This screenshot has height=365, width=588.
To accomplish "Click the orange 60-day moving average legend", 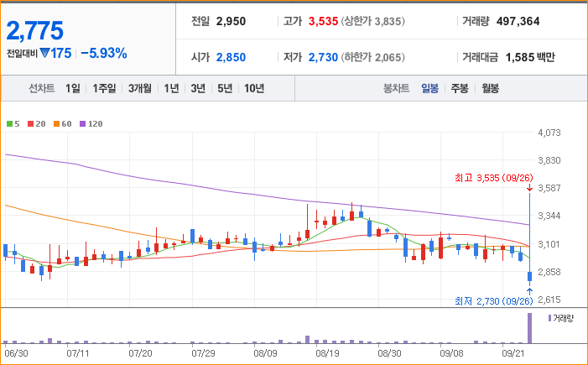I will 62,124.
